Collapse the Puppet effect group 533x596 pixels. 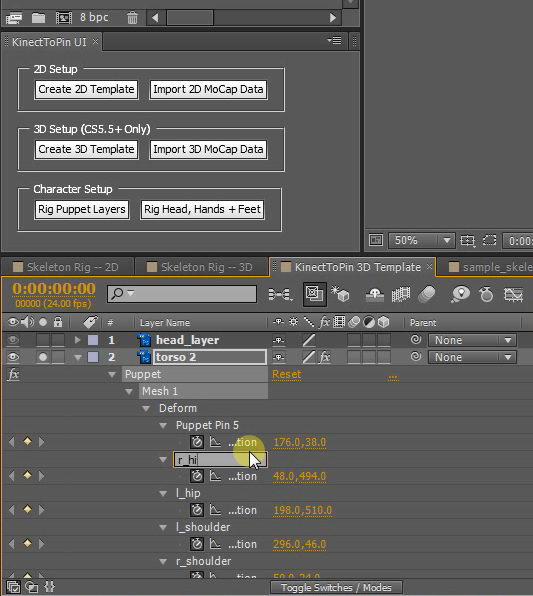pos(112,374)
